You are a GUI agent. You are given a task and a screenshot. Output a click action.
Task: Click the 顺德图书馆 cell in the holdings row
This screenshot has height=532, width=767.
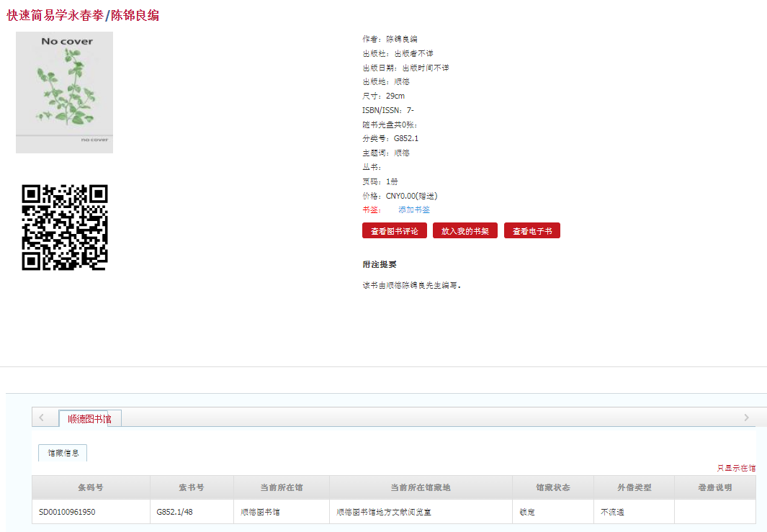tap(282, 512)
